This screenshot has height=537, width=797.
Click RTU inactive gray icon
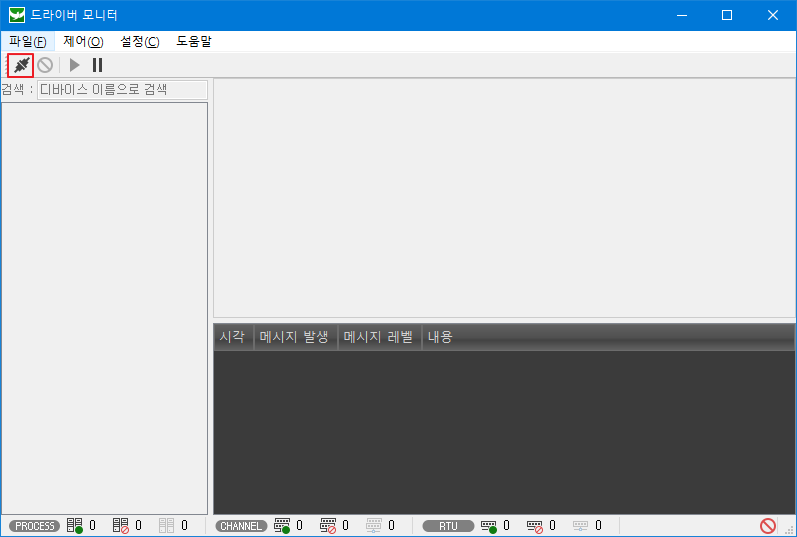(580, 525)
